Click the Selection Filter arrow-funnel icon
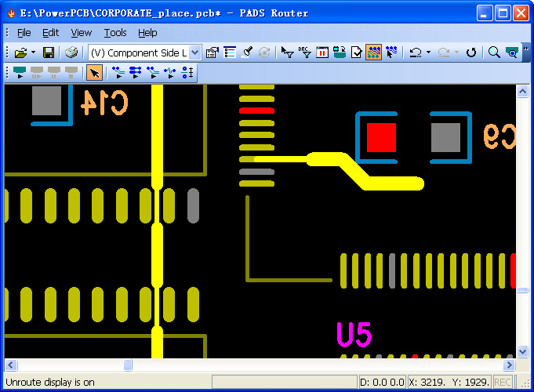This screenshot has height=392, width=534. [x=288, y=53]
